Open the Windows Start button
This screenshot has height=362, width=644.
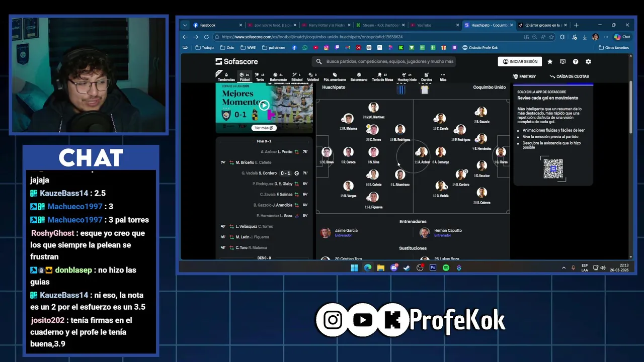coord(354,268)
